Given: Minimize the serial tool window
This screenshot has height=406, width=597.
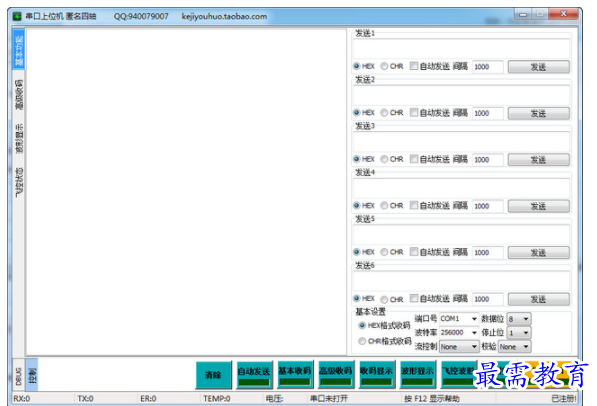Looking at the screenshot, I should coord(523,14).
